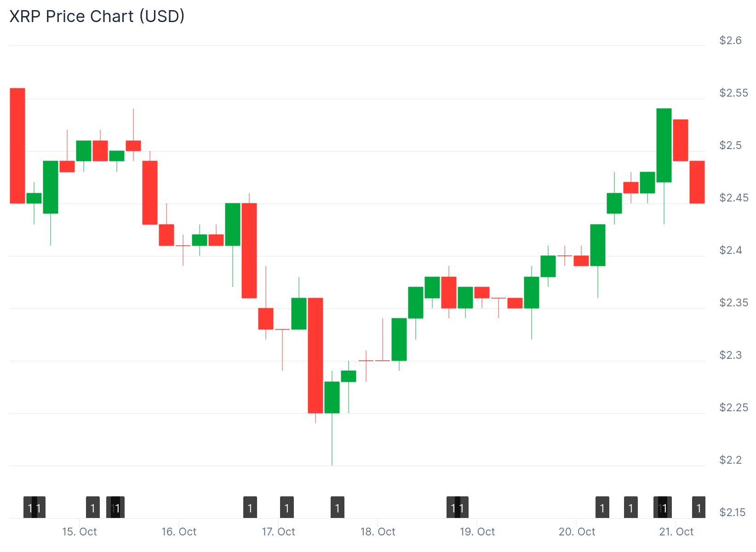The height and width of the screenshot is (552, 756).
Task: Open the event marker between 16. Oct and 17. Oct
Action: [250, 508]
